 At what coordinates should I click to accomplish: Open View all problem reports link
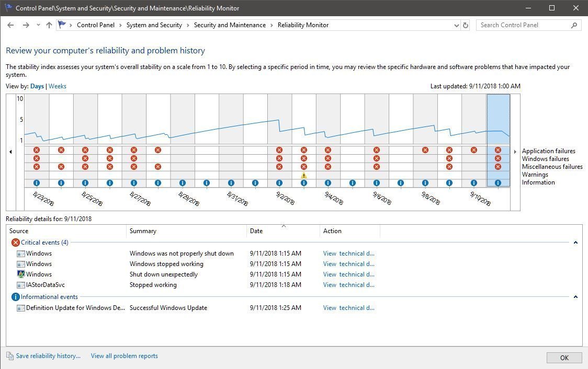(x=124, y=356)
